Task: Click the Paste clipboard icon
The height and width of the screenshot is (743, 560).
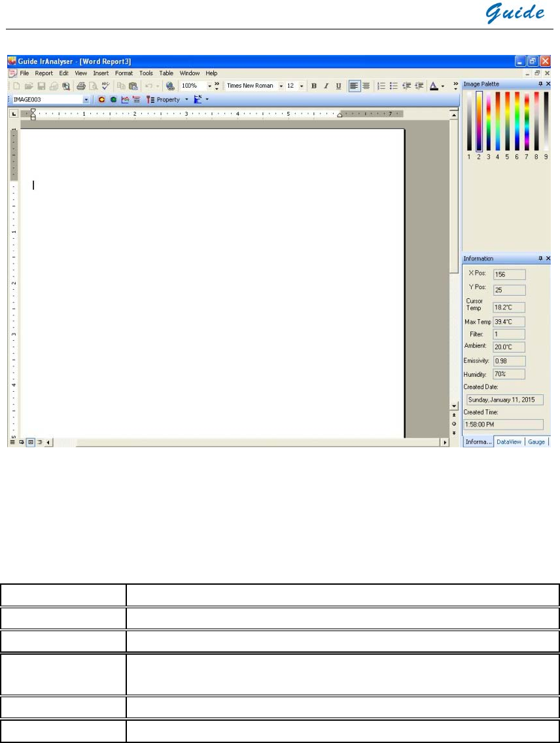Action: (x=133, y=86)
